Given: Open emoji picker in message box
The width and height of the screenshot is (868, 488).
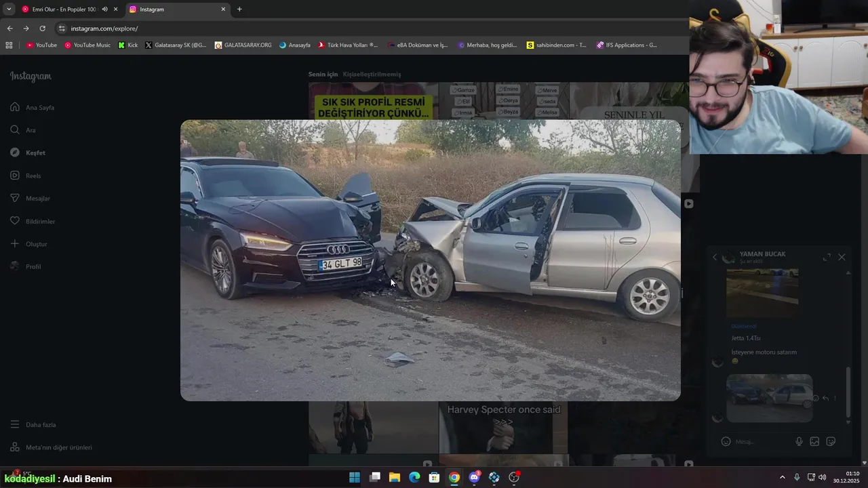Looking at the screenshot, I should click(726, 441).
